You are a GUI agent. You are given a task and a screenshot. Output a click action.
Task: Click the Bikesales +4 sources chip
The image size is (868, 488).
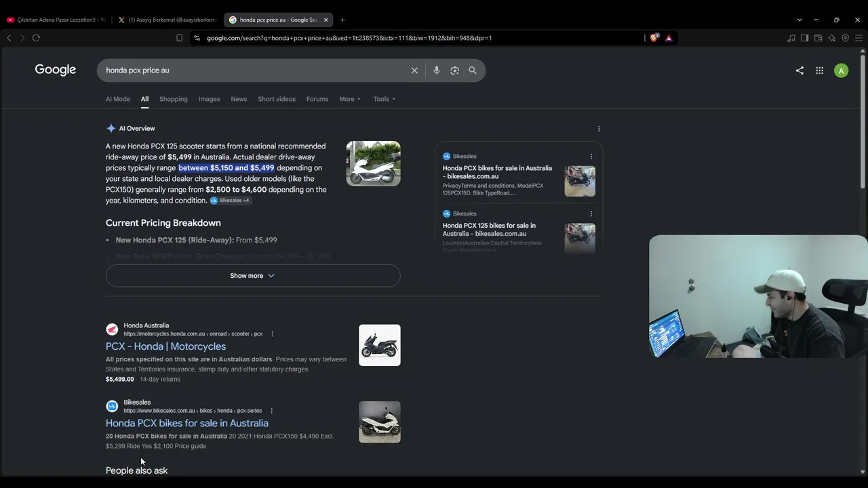230,201
